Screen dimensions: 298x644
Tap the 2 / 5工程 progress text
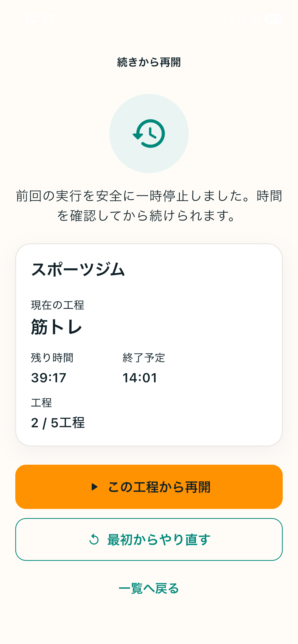click(58, 423)
